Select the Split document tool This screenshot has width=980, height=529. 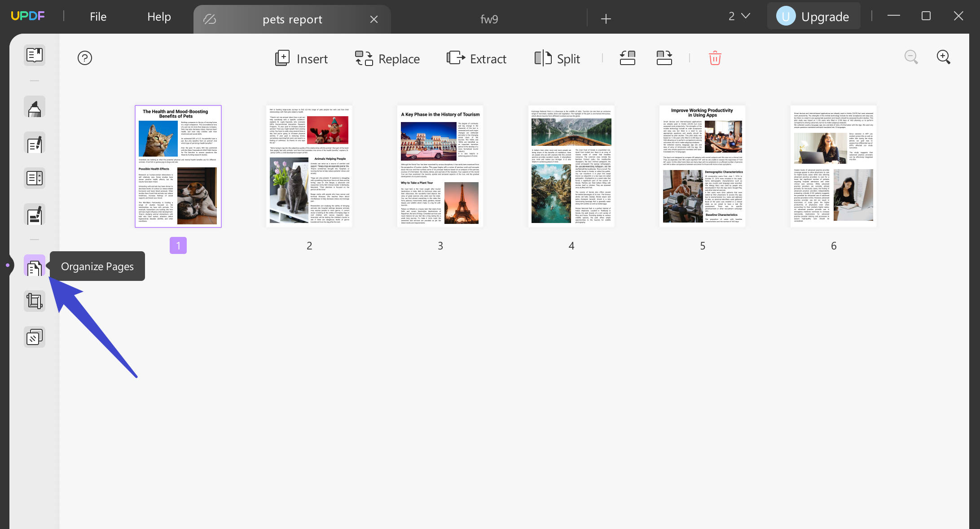[x=558, y=58]
